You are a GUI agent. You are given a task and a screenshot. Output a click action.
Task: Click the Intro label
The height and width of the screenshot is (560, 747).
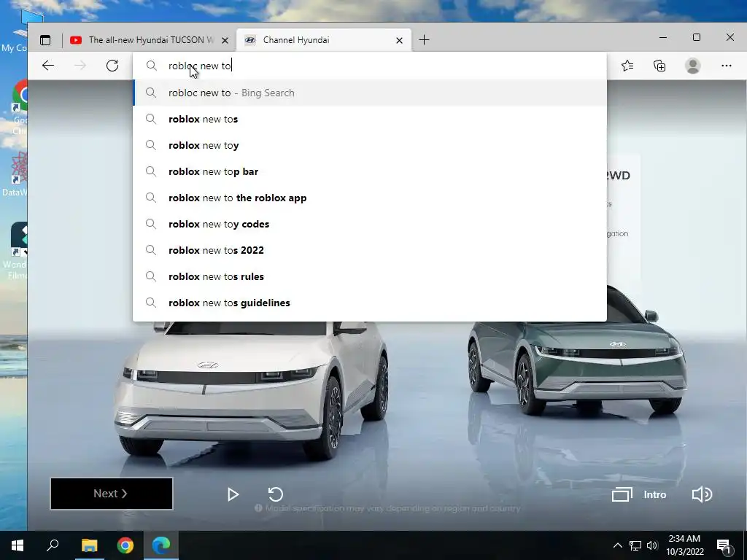click(654, 495)
